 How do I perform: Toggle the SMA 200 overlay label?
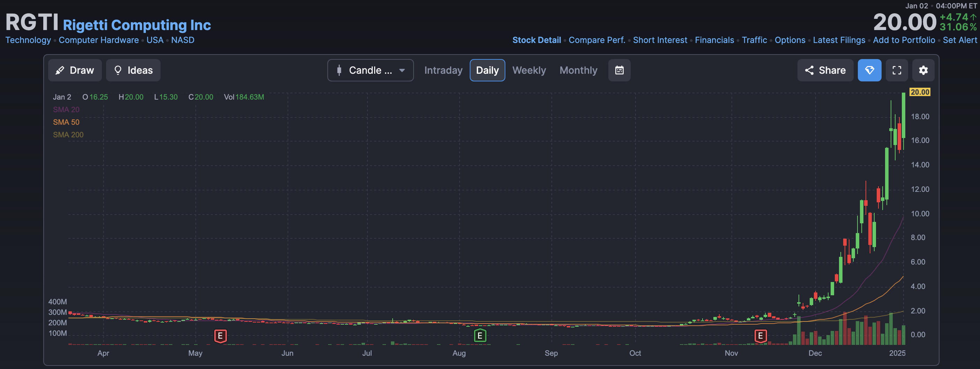68,135
